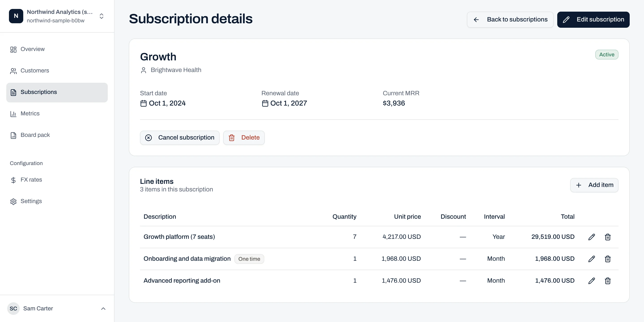This screenshot has width=644, height=322.
Task: Click the Active status badge
Action: (x=607, y=55)
